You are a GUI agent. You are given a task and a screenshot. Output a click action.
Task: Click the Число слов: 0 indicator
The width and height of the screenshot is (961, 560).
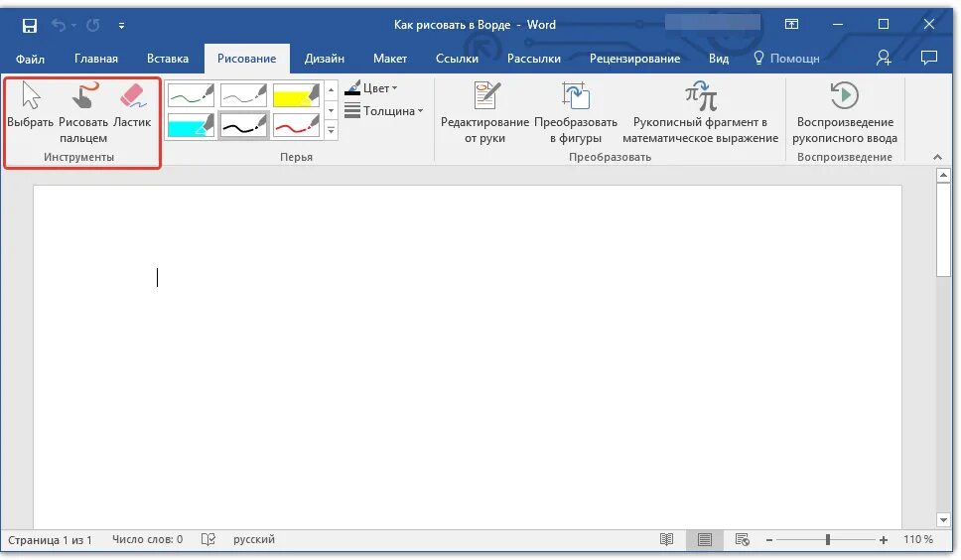[x=147, y=540]
